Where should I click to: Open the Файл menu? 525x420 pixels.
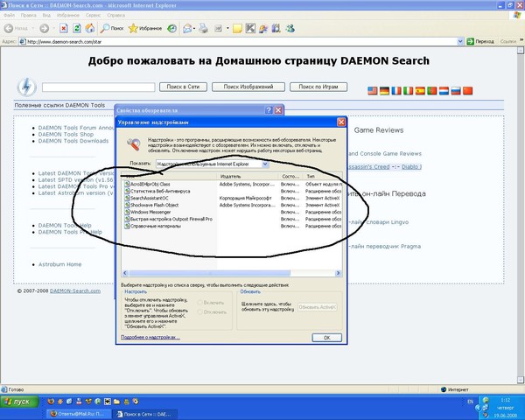(9, 16)
